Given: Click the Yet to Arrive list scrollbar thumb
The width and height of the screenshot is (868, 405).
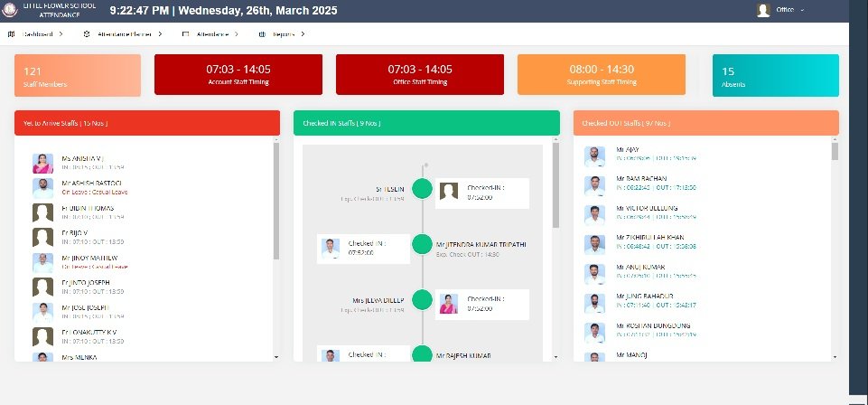Looking at the screenshot, I should (x=276, y=201).
